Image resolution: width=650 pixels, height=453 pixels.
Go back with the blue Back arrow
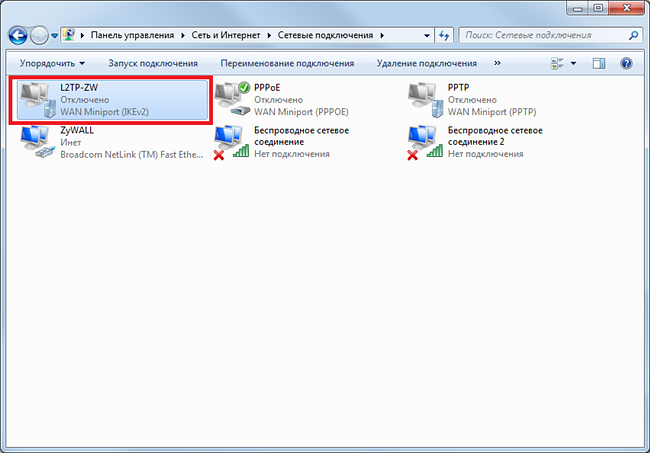18,36
